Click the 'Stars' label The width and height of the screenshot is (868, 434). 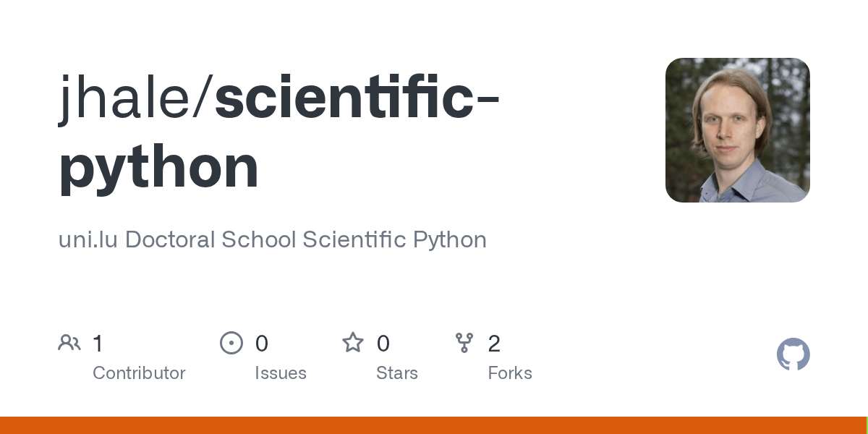click(397, 373)
